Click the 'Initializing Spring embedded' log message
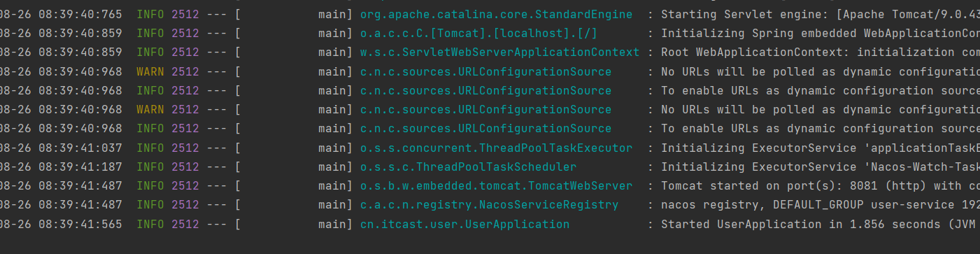Screen dimensions: 980x254 coord(820,33)
